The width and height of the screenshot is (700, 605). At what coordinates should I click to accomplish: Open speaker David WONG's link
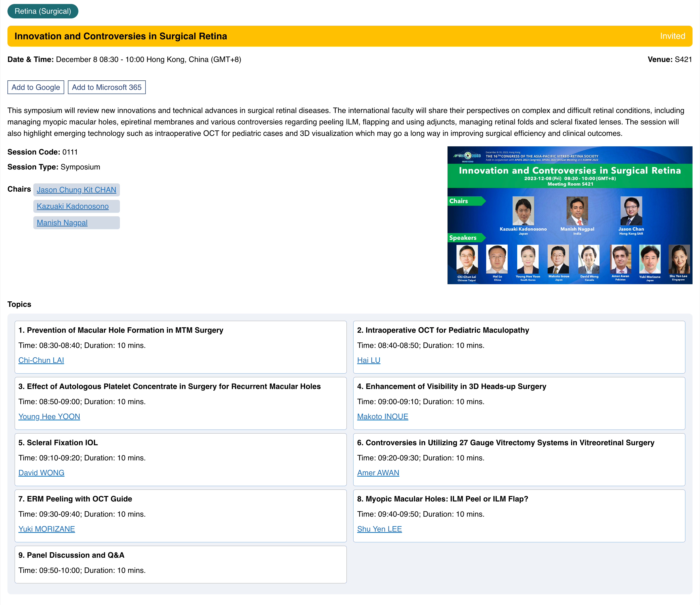click(x=41, y=473)
